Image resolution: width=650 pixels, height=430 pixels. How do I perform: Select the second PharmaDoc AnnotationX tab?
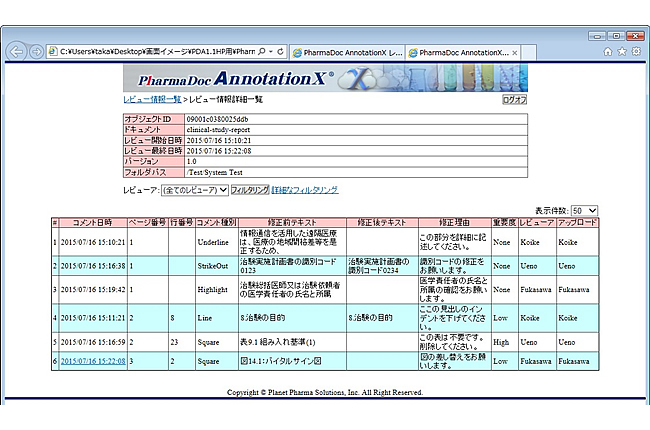[x=463, y=53]
